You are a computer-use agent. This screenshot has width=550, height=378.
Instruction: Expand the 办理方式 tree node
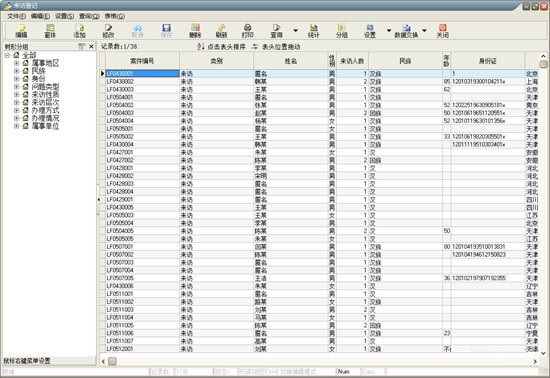(16, 110)
